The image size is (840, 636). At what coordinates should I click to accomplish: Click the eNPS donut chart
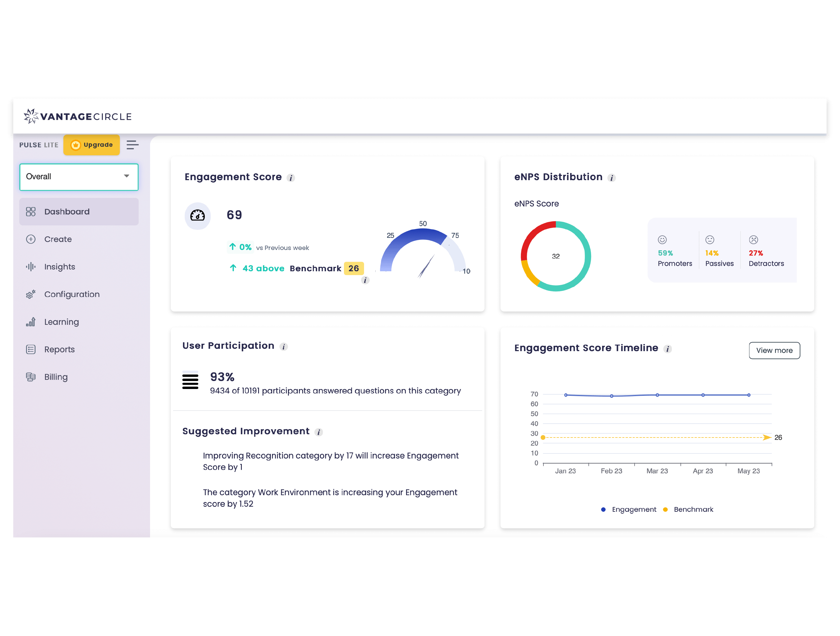point(556,256)
